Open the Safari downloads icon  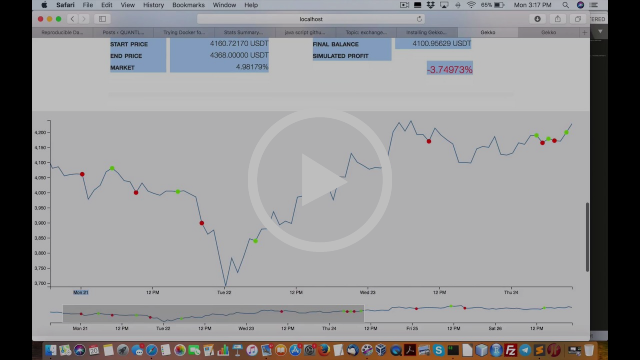[x=537, y=19]
